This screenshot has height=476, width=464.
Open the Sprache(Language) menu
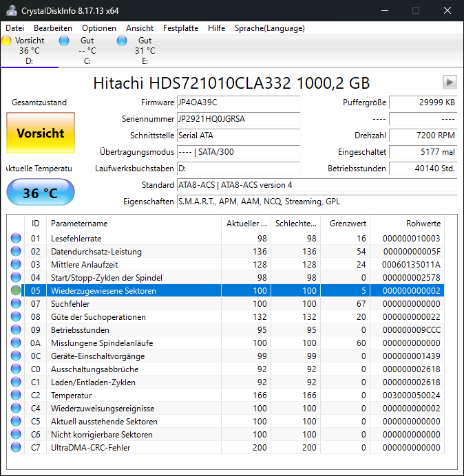(x=270, y=28)
